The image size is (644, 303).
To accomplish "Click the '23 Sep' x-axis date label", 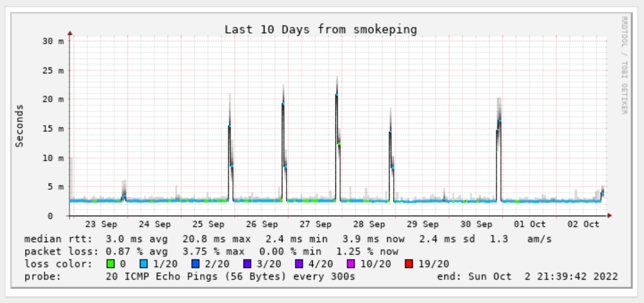I will point(101,224).
